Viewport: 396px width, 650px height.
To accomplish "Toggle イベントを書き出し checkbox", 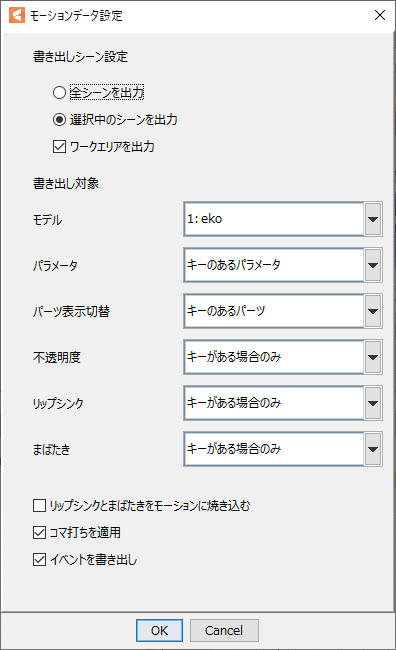I will point(39,560).
